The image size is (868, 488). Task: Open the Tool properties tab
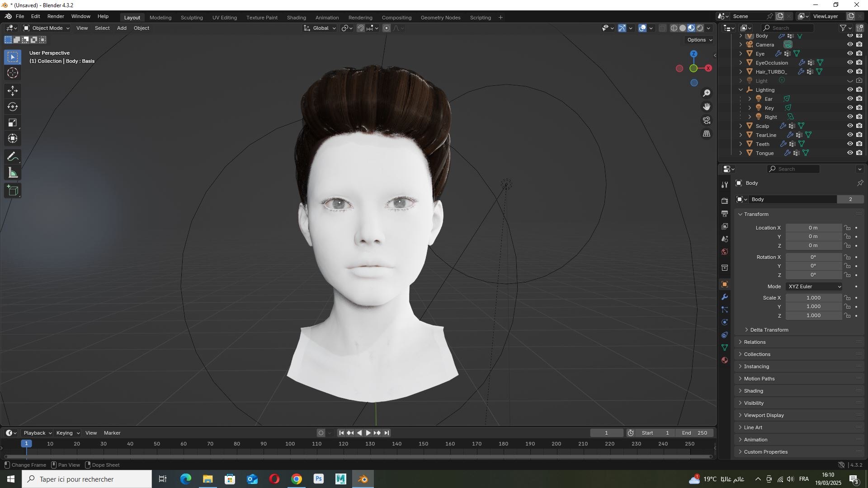(x=725, y=184)
